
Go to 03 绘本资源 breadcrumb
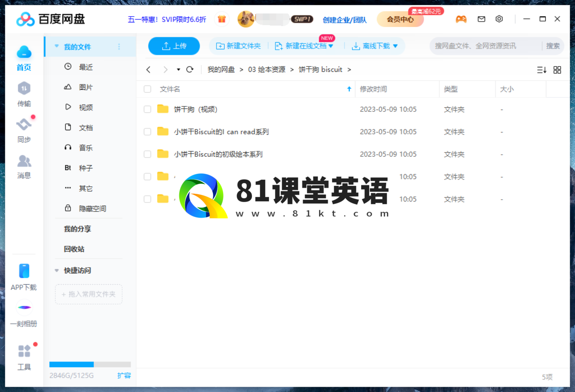(267, 70)
